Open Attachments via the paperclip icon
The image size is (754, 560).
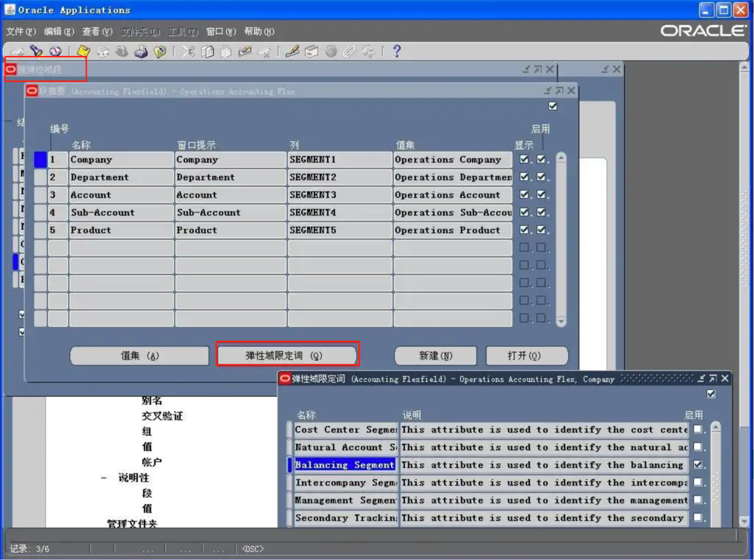pos(349,52)
